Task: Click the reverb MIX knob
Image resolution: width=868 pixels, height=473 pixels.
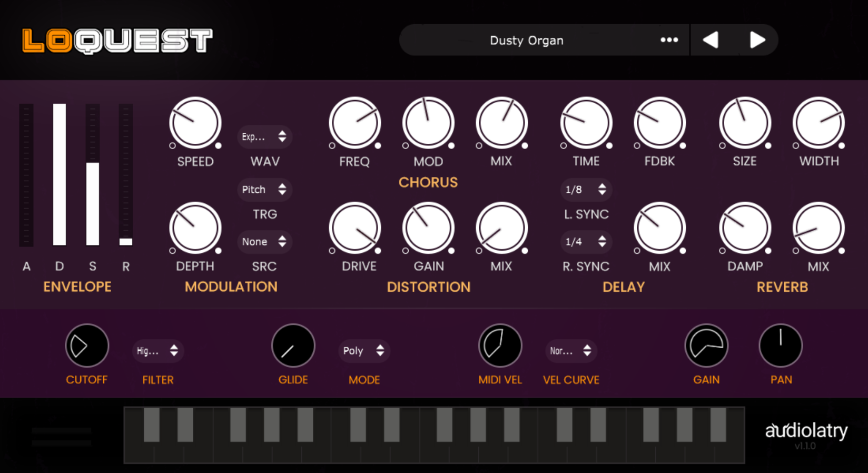Action: tap(818, 228)
